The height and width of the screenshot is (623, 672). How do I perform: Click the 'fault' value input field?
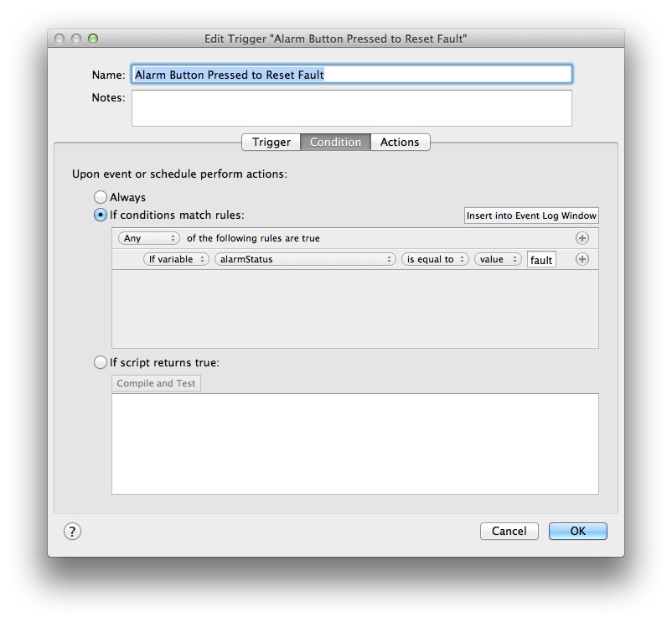pos(541,259)
